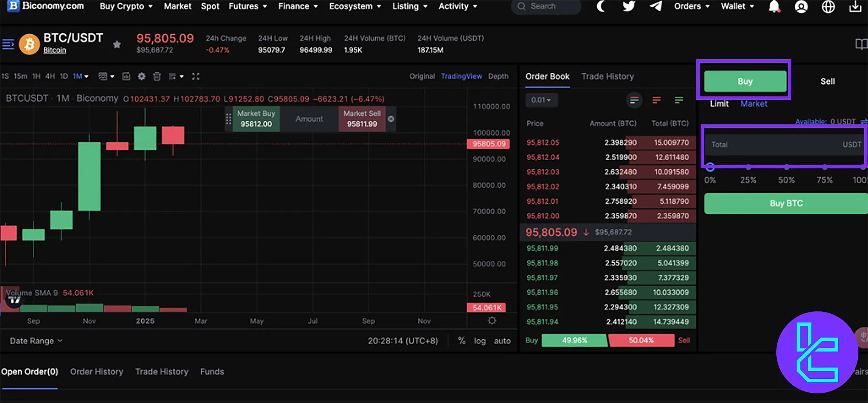Open the tutorial book icon
868x403 pixels.
(861, 44)
